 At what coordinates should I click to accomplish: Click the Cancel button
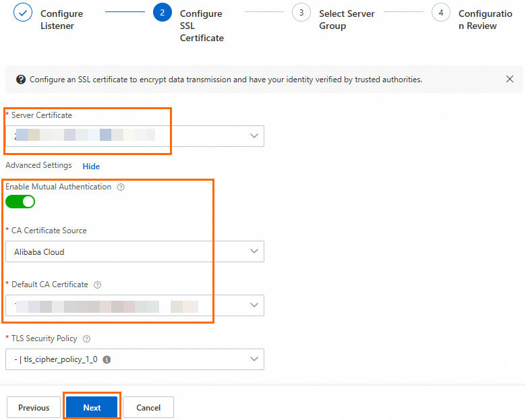[148, 407]
